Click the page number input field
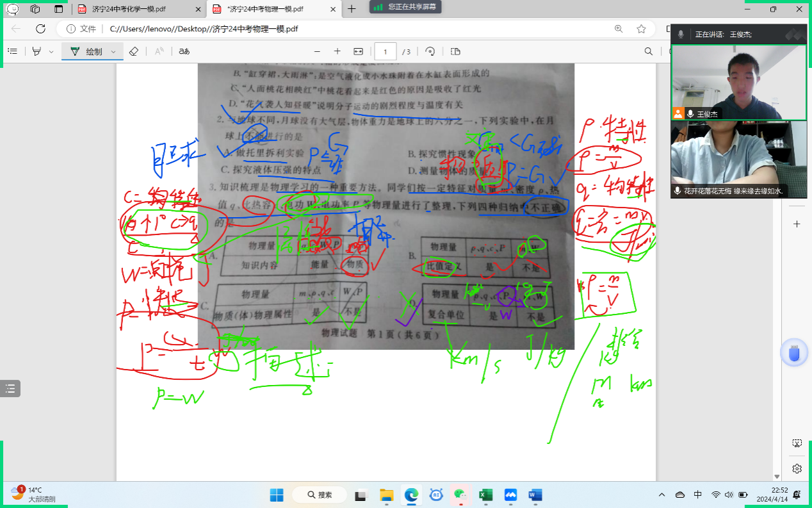The width and height of the screenshot is (812, 508). 386,51
